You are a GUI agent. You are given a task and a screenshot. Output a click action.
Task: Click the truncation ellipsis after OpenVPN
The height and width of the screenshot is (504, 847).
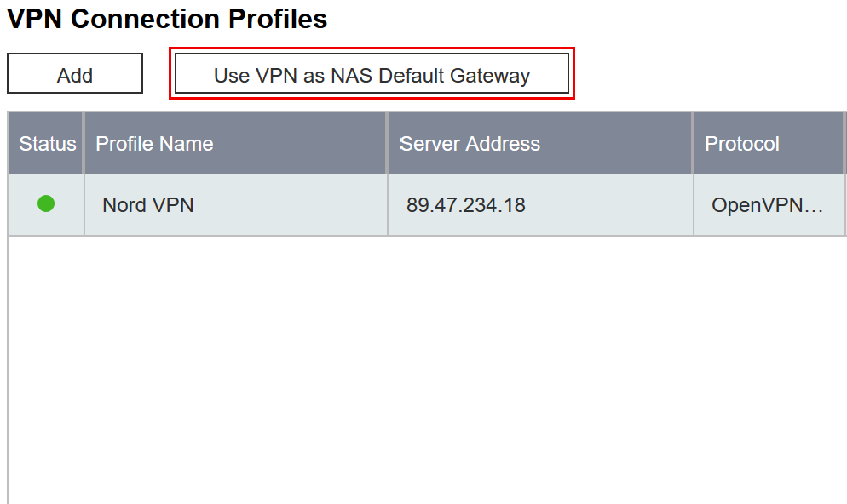point(815,207)
